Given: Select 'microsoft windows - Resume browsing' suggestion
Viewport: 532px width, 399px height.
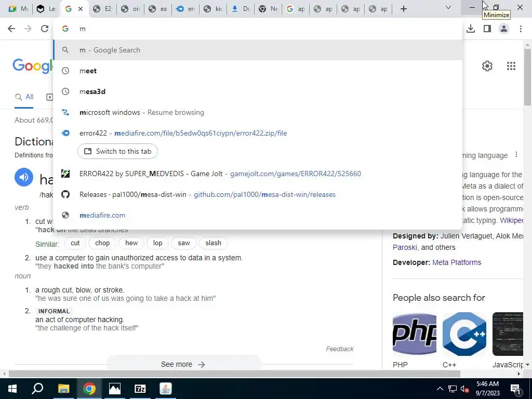Looking at the screenshot, I should [x=258, y=112].
